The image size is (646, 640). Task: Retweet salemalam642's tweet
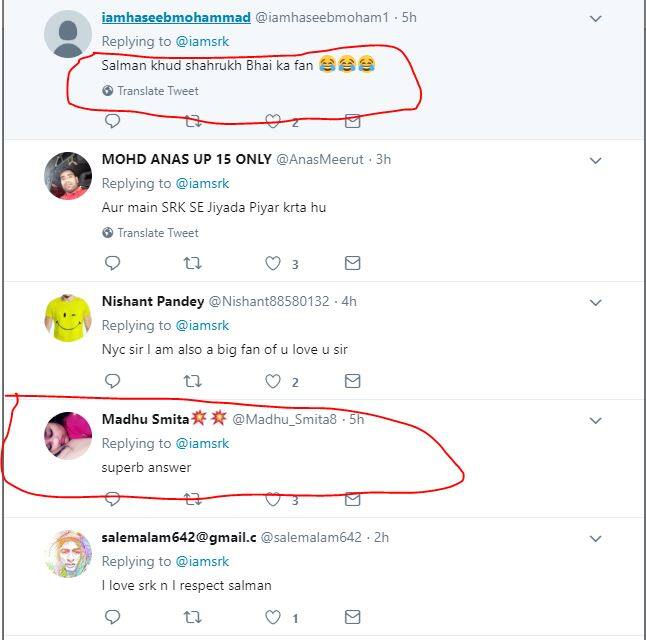tap(193, 617)
